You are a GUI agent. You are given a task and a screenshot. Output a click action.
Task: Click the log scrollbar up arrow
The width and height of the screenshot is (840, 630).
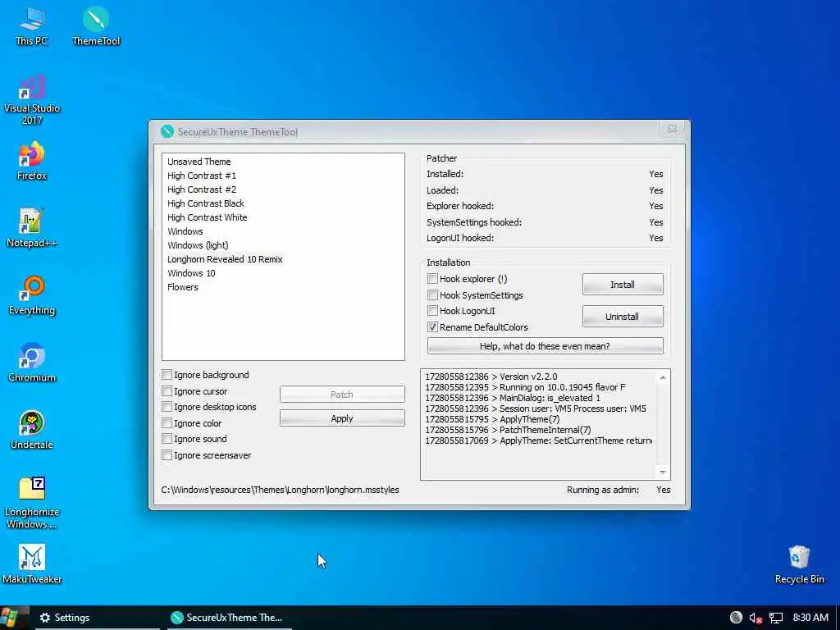[663, 377]
